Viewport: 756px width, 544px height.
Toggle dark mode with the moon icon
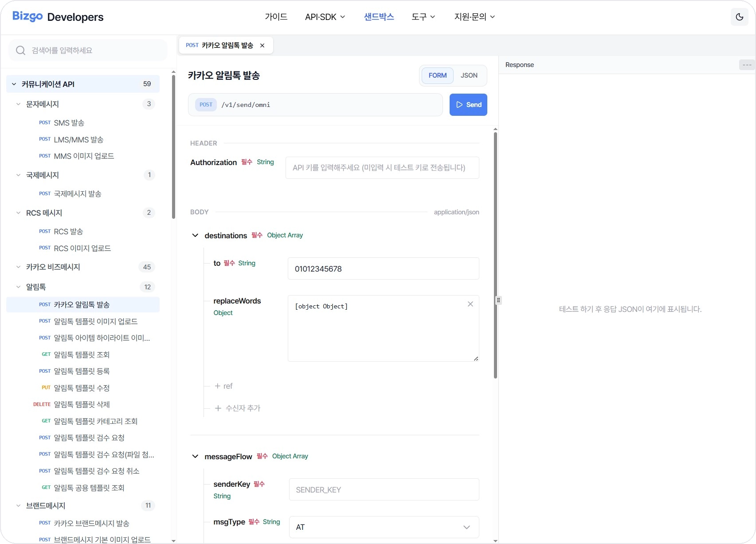739,16
